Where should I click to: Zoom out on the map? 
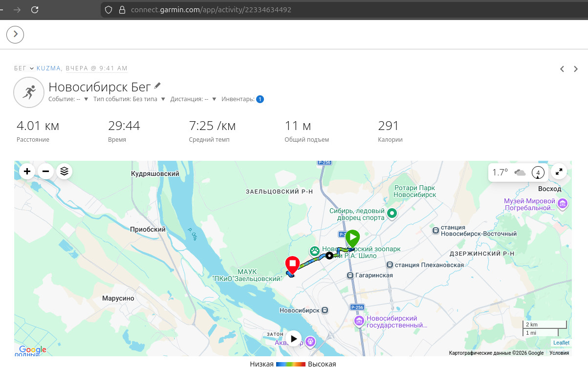click(x=45, y=171)
